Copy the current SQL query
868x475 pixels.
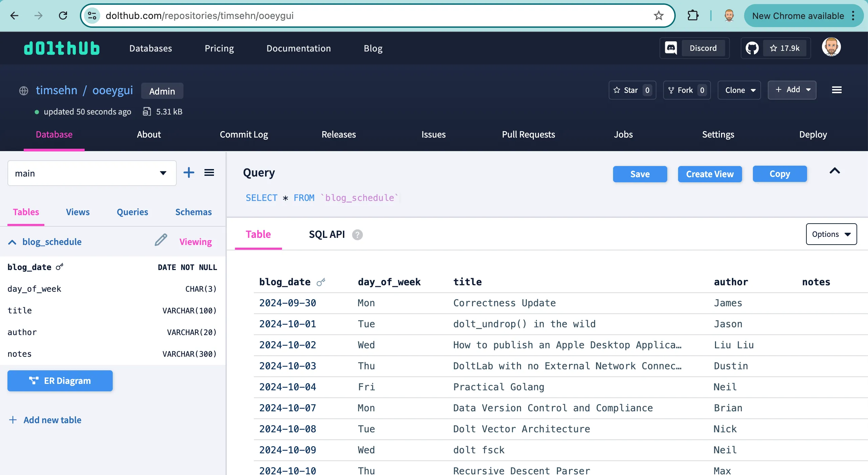pyautogui.click(x=780, y=174)
